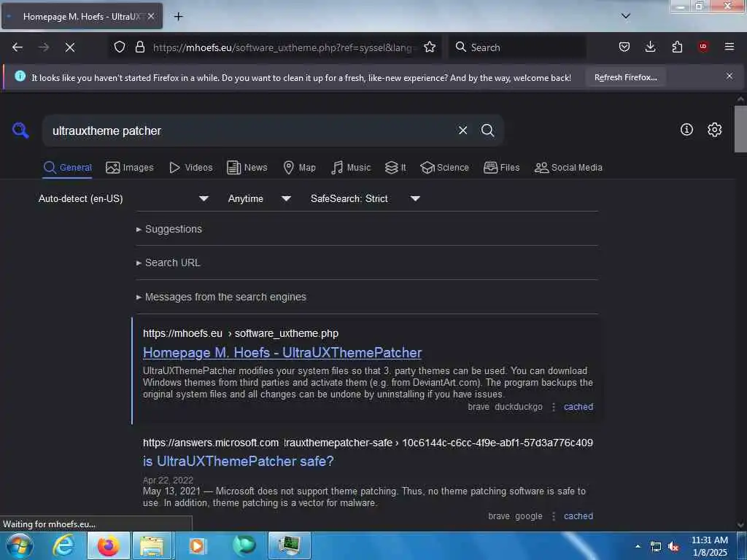Viewport: 747px width, 560px height.
Task: List all open tabs
Action: coord(626,16)
